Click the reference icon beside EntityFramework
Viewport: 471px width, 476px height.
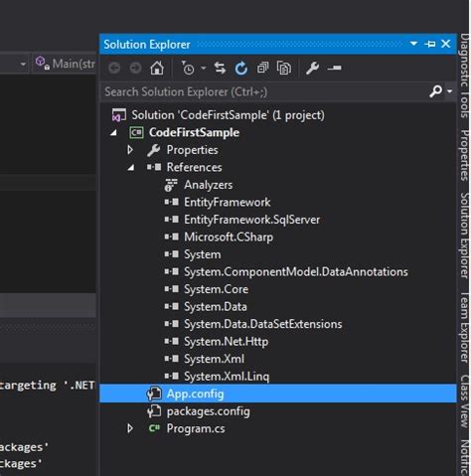172,202
